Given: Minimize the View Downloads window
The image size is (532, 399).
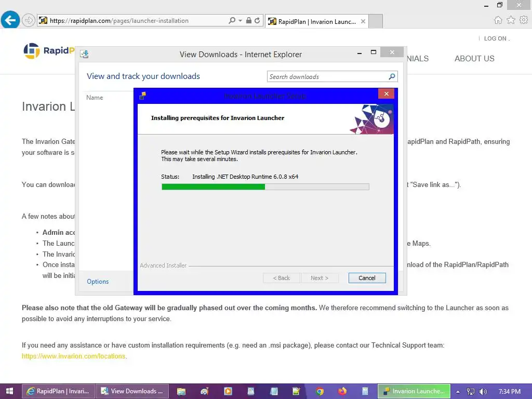Looking at the screenshot, I should pyautogui.click(x=360, y=52).
